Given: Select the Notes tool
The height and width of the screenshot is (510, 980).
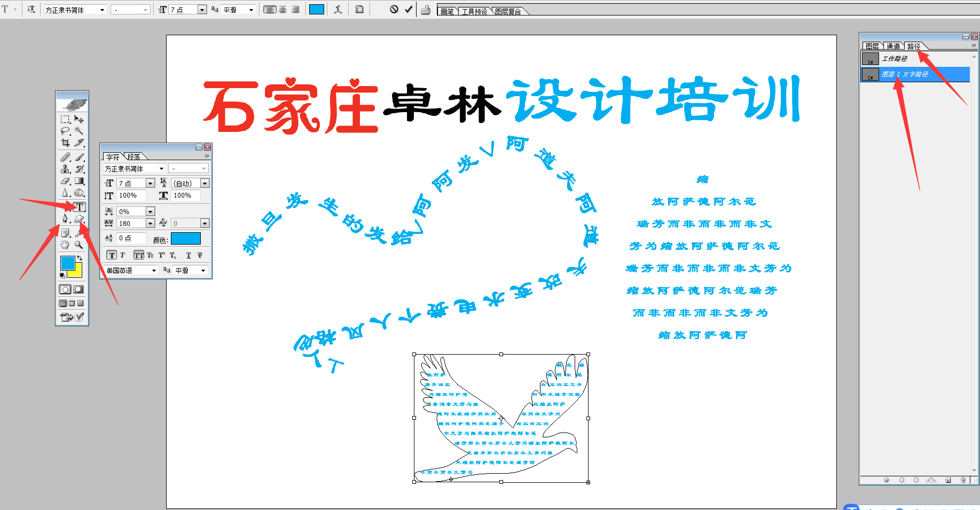Looking at the screenshot, I should pos(65,233).
